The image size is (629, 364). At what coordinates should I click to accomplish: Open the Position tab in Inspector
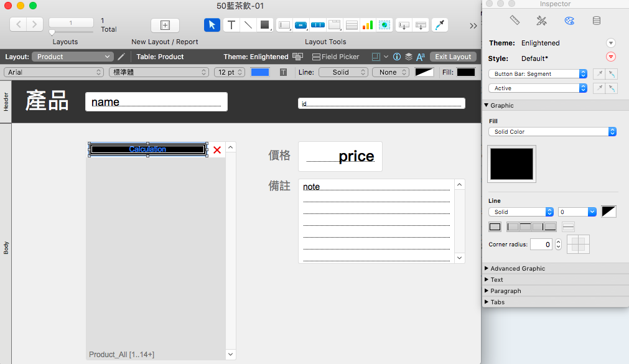[x=515, y=21]
